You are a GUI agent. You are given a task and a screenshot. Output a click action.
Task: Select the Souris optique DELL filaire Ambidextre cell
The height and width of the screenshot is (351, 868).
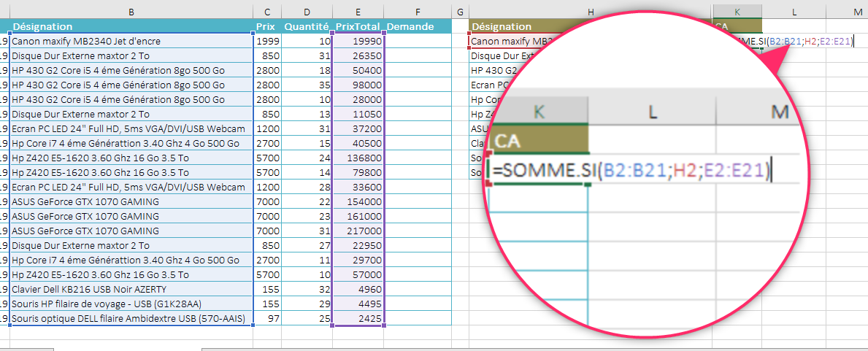[131, 318]
